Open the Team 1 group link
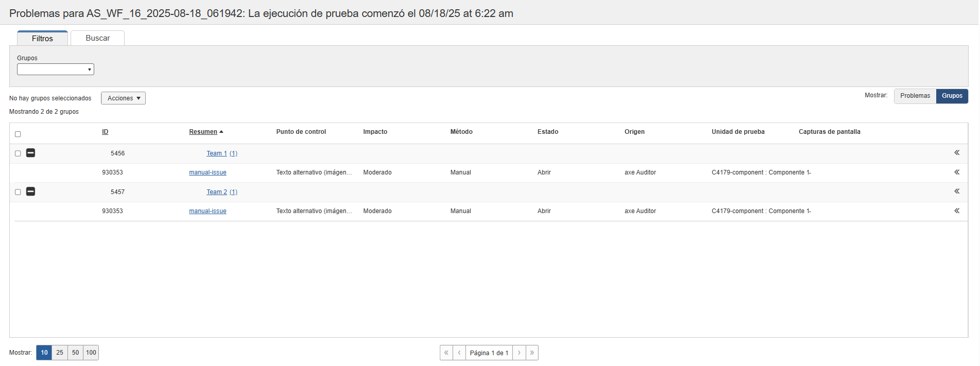This screenshot has height=366, width=980. pyautogui.click(x=216, y=153)
